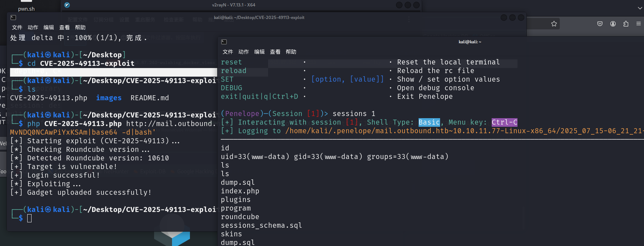
Task: Click the SET command in Penelope help
Action: [x=227, y=79]
